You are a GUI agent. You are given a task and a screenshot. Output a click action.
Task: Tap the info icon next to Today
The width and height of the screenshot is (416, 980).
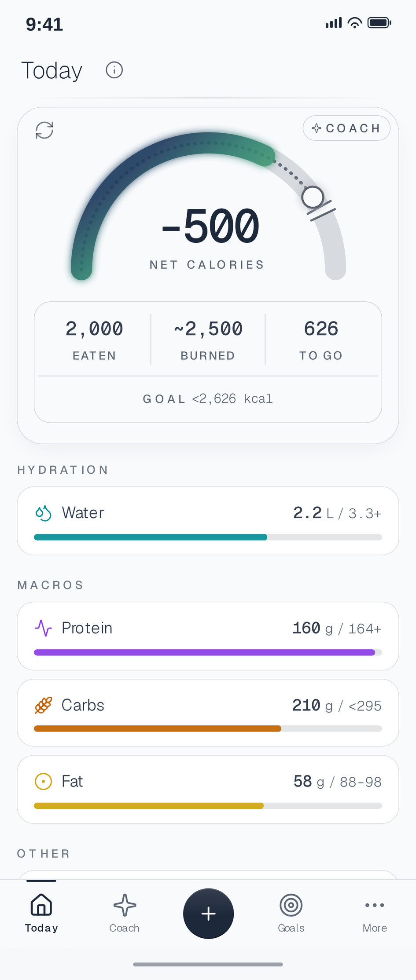(114, 70)
